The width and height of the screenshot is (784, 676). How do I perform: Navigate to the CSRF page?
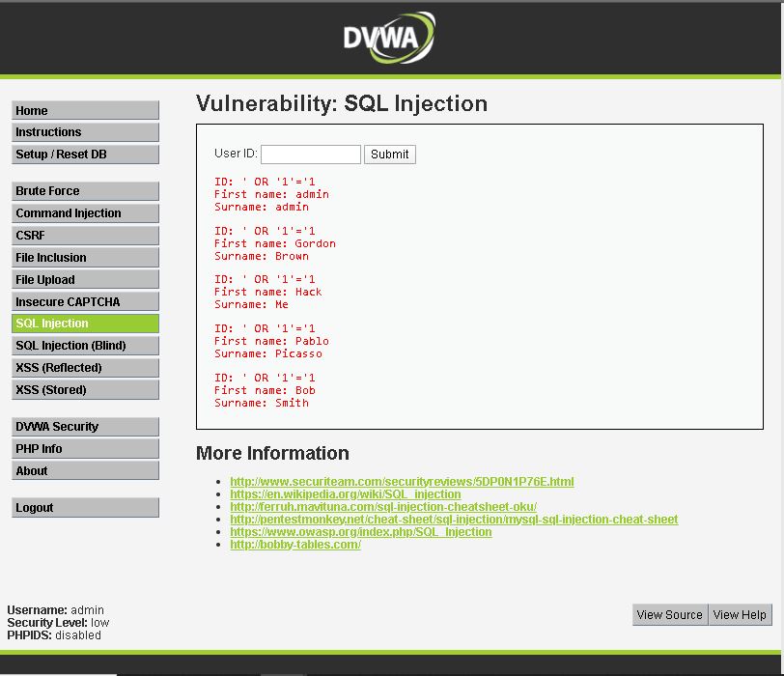(85, 236)
